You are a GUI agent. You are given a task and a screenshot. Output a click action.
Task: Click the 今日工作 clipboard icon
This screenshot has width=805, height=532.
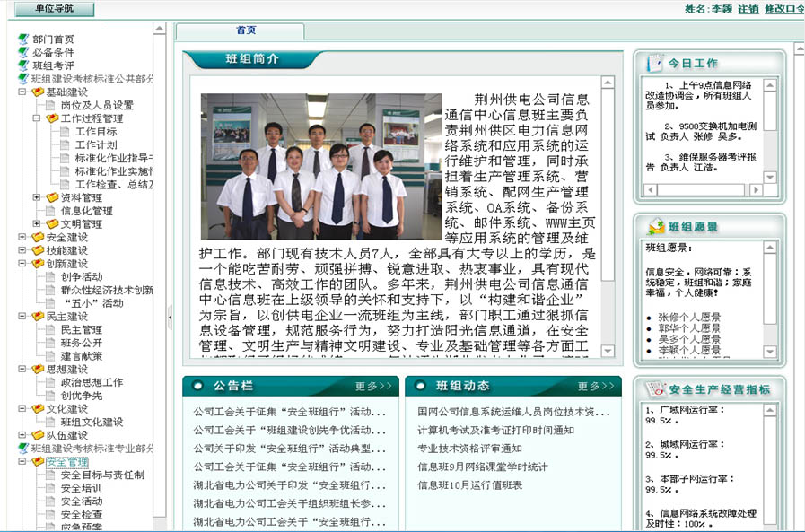[653, 64]
